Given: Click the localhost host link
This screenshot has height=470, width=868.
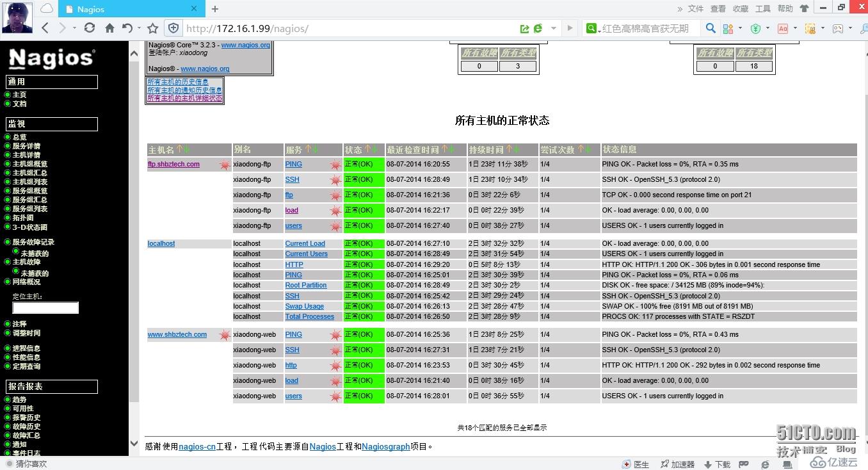Looking at the screenshot, I should (x=161, y=244).
